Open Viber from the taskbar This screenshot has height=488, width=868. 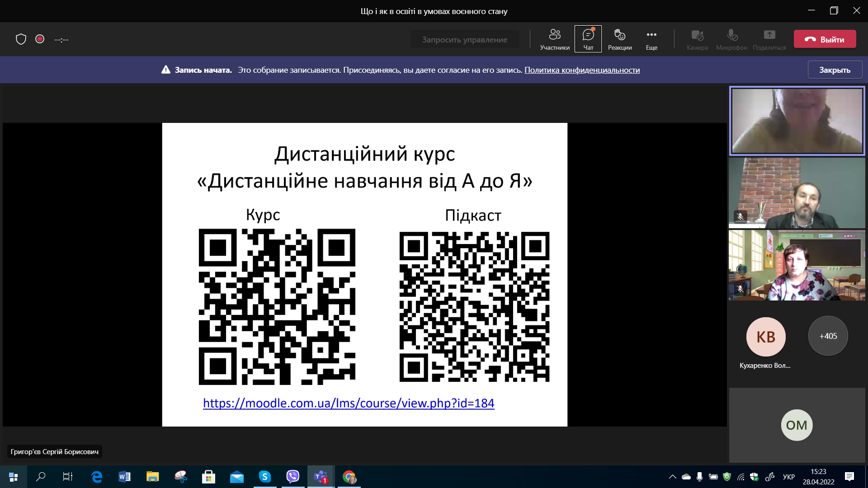(x=293, y=477)
